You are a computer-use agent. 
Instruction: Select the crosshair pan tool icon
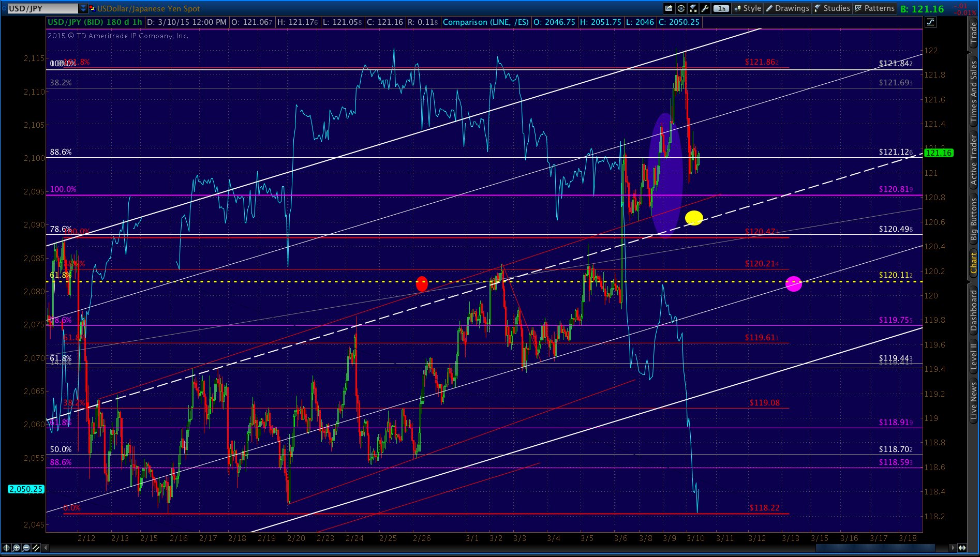pyautogui.click(x=6, y=548)
